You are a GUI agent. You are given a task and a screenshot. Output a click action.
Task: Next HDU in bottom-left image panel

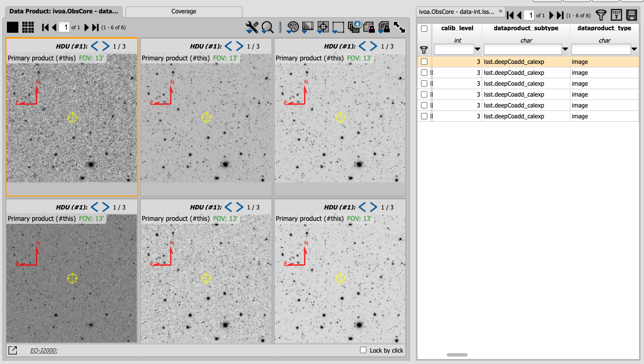(x=106, y=207)
